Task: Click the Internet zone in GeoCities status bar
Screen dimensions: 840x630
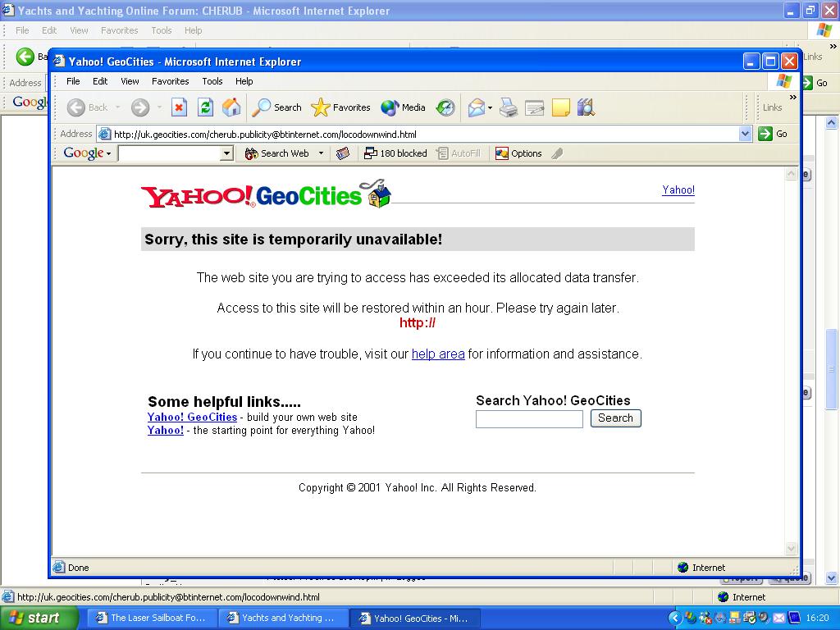Action: tap(701, 568)
